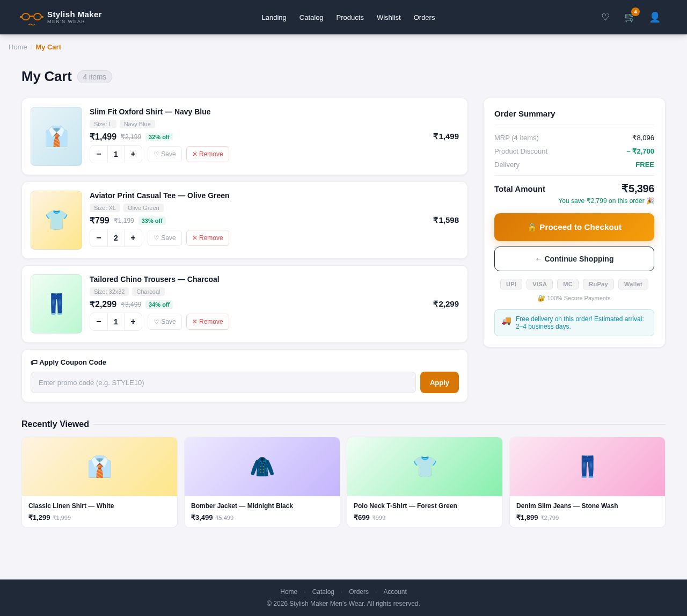Click the '32% off' discount tag
Screen dimensions: 687x616
(x=159, y=137)
